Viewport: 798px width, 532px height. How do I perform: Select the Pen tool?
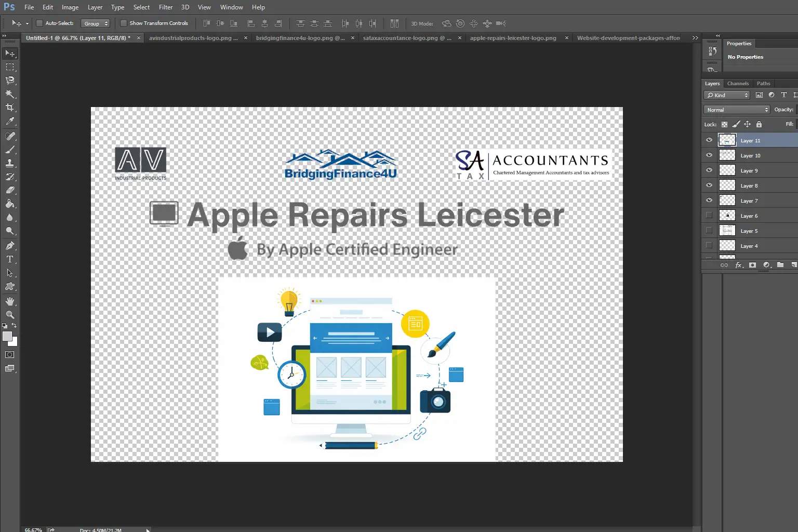10,246
